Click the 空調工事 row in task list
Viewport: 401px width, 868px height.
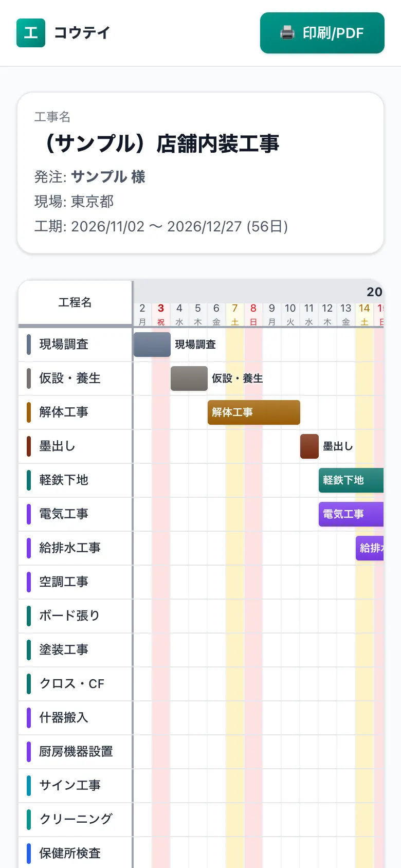(x=76, y=582)
